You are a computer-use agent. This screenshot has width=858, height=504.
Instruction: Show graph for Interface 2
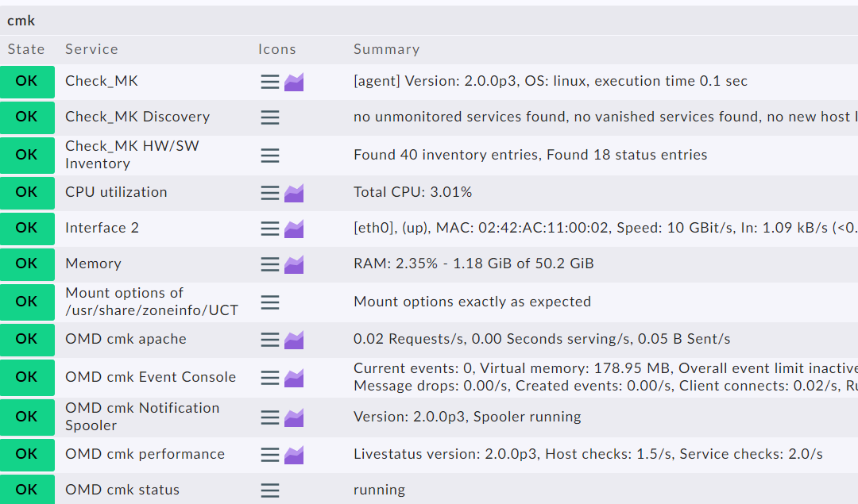click(294, 229)
